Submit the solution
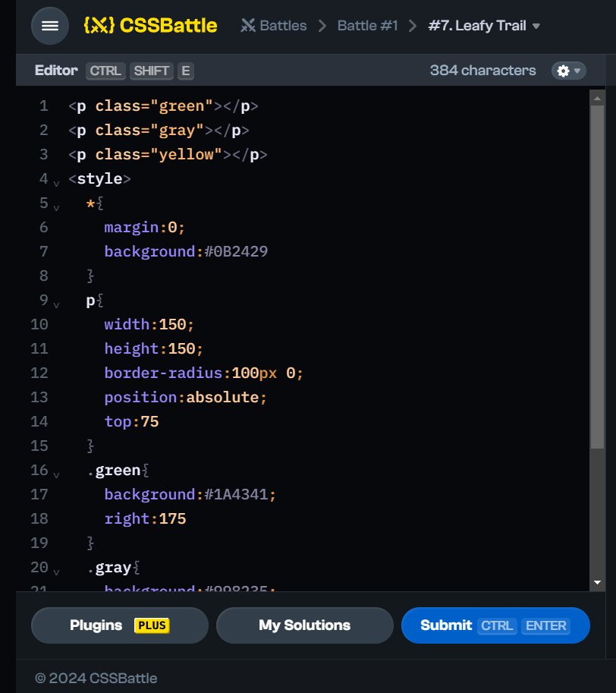616x693 pixels. coord(495,625)
